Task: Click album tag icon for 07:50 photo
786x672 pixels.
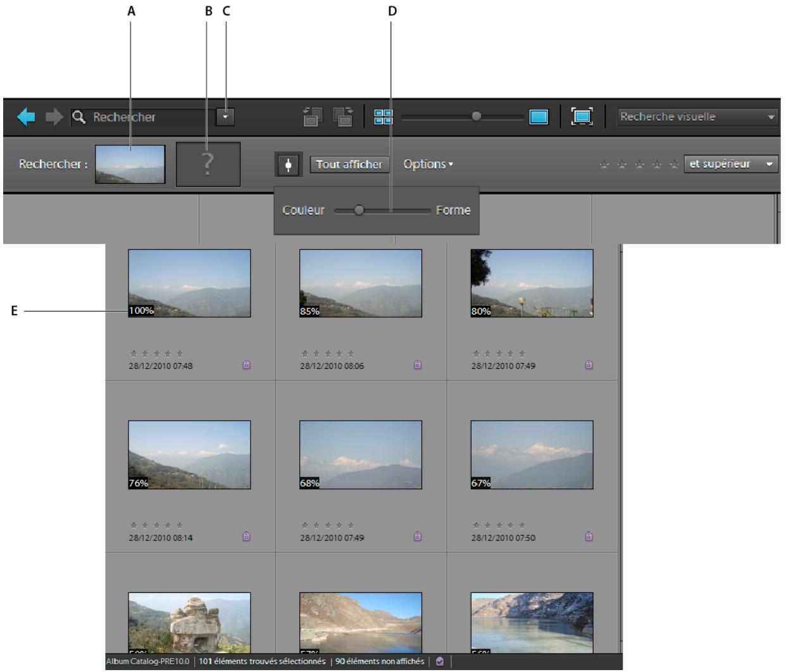Action: pos(589,537)
